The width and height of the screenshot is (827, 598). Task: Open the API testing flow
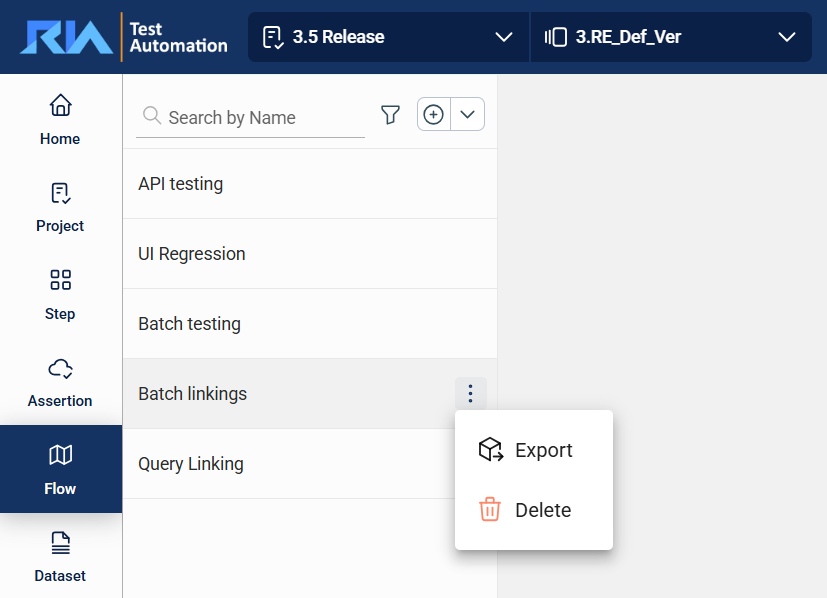pyautogui.click(x=181, y=184)
